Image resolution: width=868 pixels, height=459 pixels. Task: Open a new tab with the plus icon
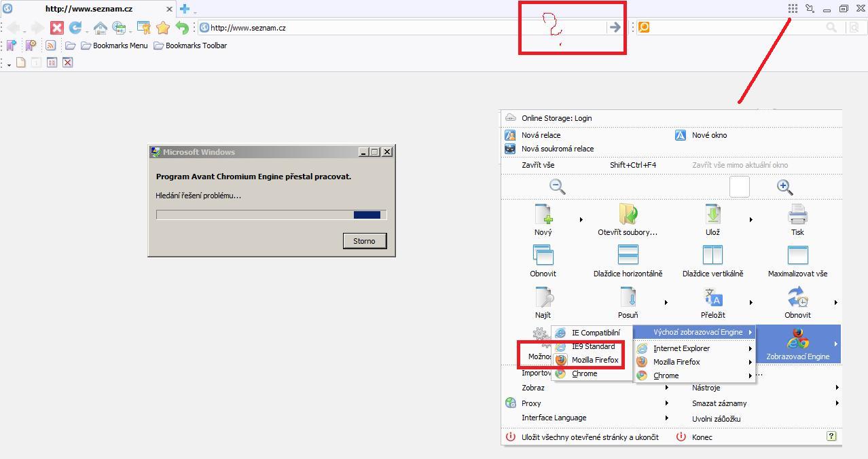click(185, 9)
